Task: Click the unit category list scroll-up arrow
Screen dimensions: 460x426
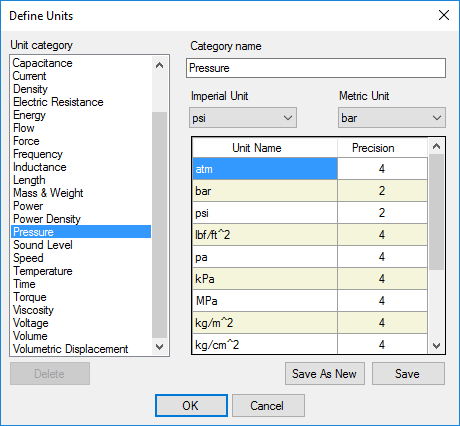Action: coord(160,65)
